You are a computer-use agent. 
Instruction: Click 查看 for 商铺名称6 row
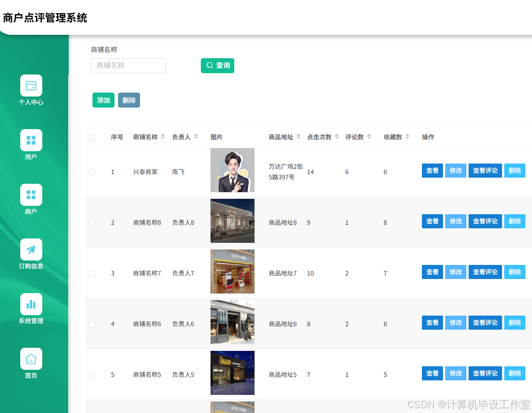[432, 323]
